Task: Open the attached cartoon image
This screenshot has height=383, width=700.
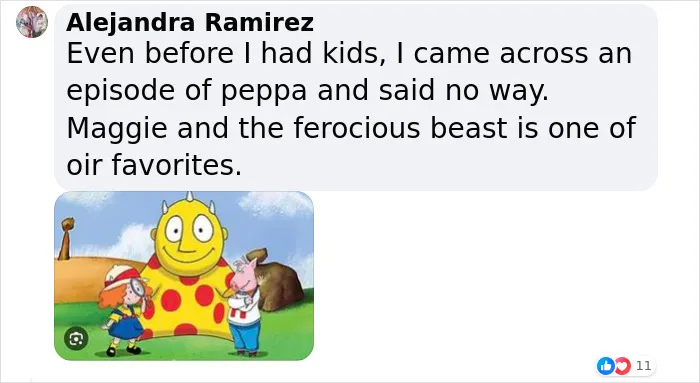Action: (x=184, y=276)
